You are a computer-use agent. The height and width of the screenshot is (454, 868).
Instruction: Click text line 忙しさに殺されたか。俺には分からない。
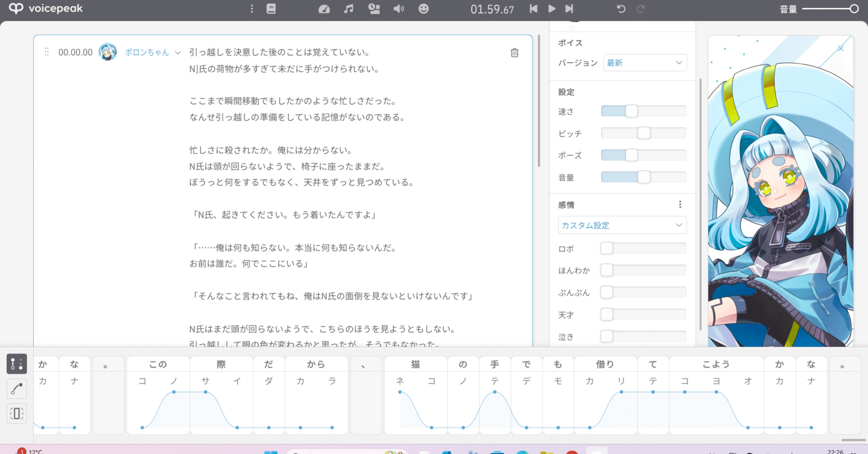pos(271,150)
